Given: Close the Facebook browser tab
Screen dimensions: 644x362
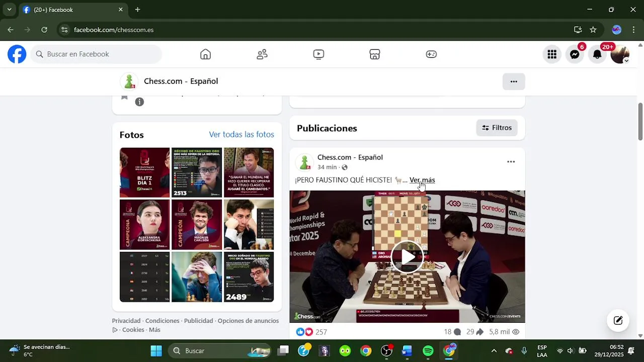Looking at the screenshot, I should point(121,10).
